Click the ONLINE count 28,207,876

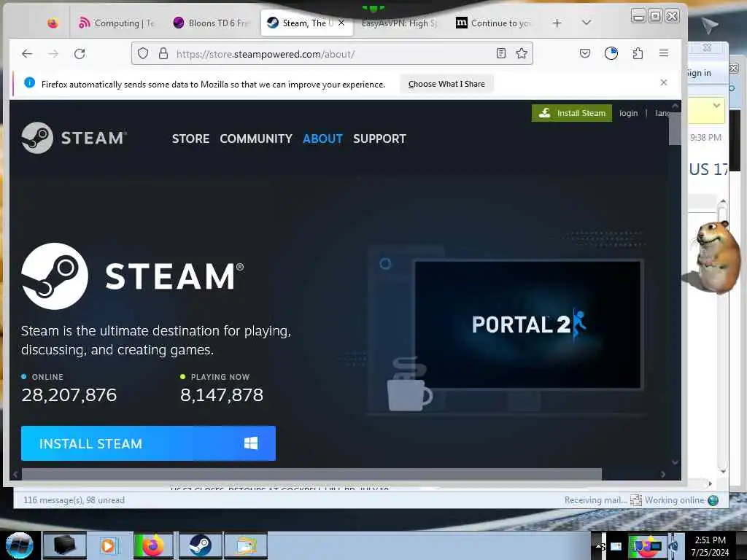pos(69,394)
